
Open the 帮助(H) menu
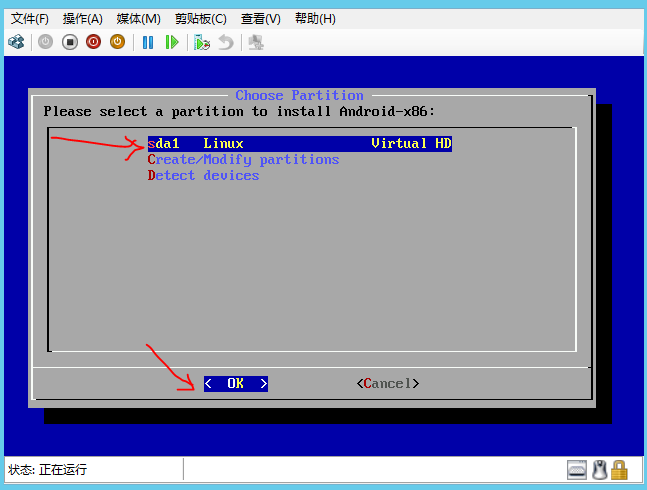pyautogui.click(x=315, y=19)
